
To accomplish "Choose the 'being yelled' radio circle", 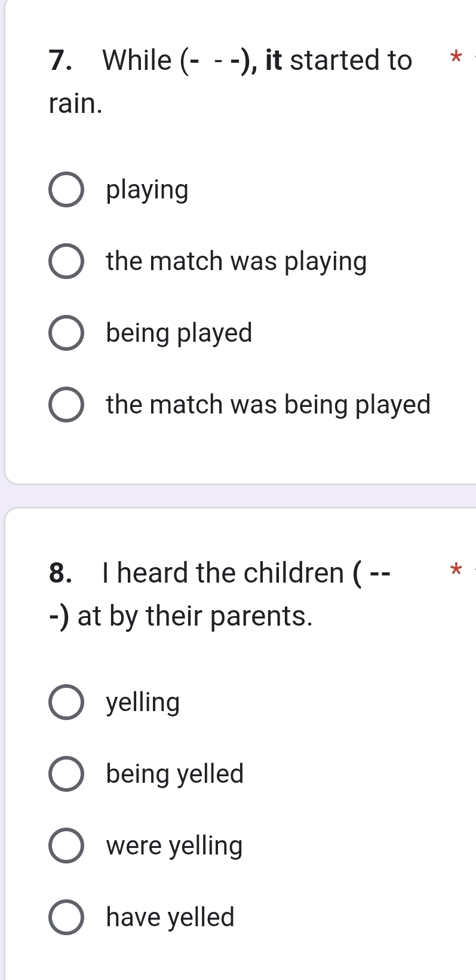I will pyautogui.click(x=66, y=774).
